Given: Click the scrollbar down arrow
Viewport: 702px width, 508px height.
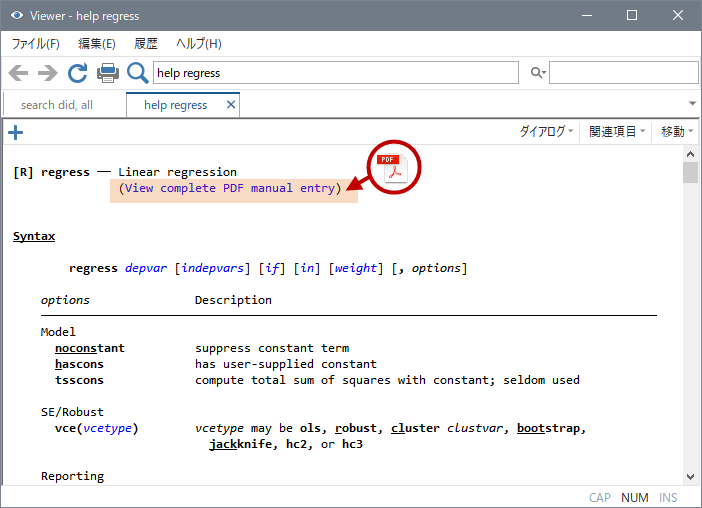Looking at the screenshot, I should pyautogui.click(x=690, y=477).
